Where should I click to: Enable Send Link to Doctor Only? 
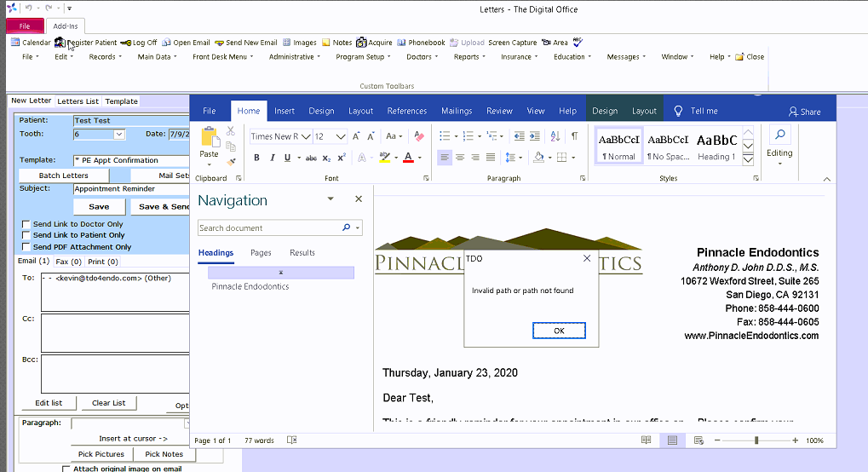point(26,225)
